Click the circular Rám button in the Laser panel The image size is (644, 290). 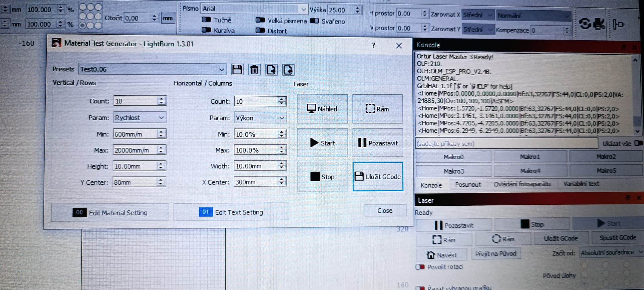point(503,239)
